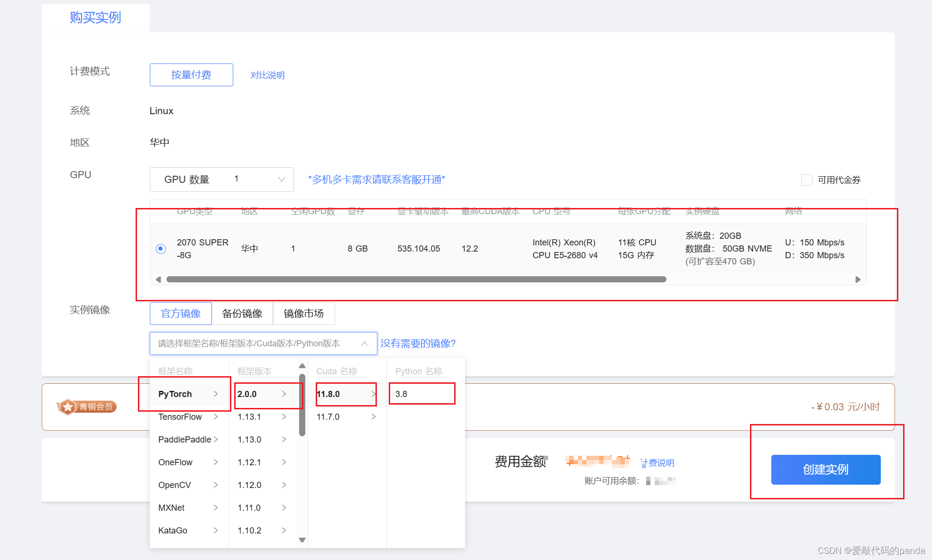
Task: Switch to the 镜像市场 tab
Action: point(303,314)
